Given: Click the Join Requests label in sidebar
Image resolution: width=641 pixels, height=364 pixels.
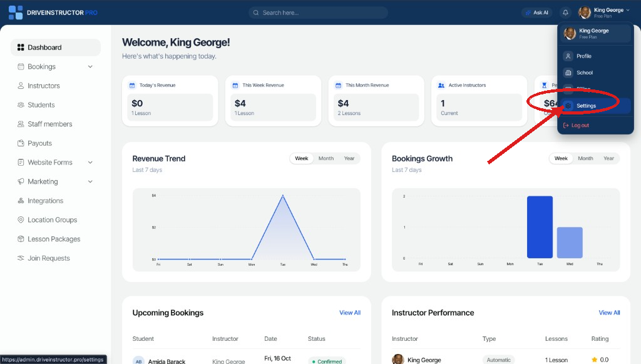Looking at the screenshot, I should pyautogui.click(x=49, y=258).
